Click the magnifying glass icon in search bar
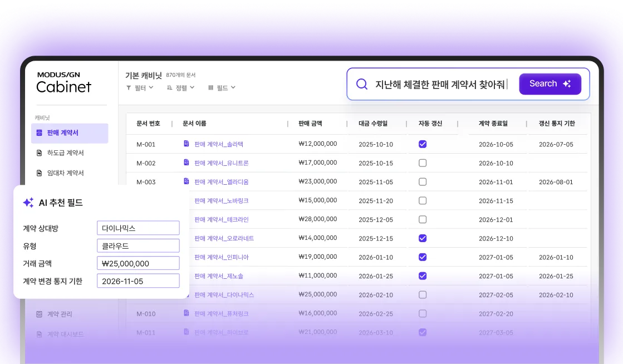Image resolution: width=623 pixels, height=364 pixels. pyautogui.click(x=361, y=83)
